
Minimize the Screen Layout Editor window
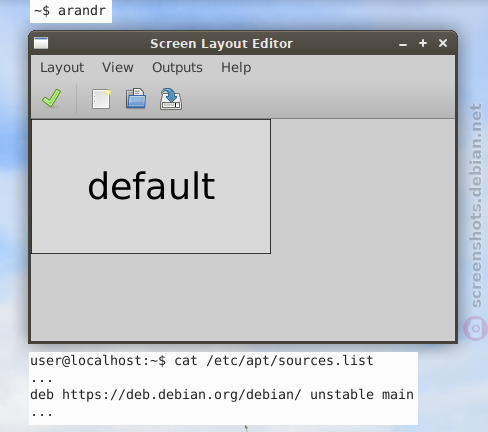point(403,44)
